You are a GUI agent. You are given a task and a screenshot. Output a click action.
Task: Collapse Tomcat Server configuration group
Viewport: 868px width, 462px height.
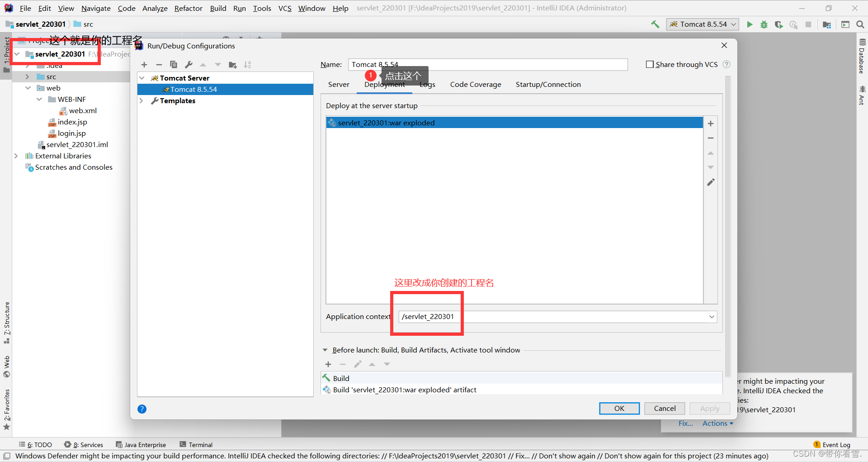click(x=142, y=78)
